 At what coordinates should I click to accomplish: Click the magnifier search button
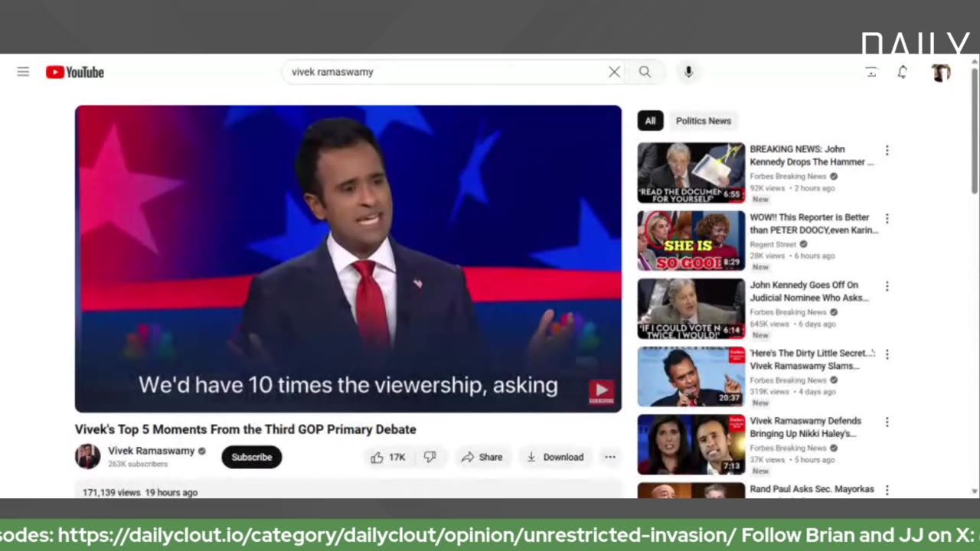coord(645,72)
